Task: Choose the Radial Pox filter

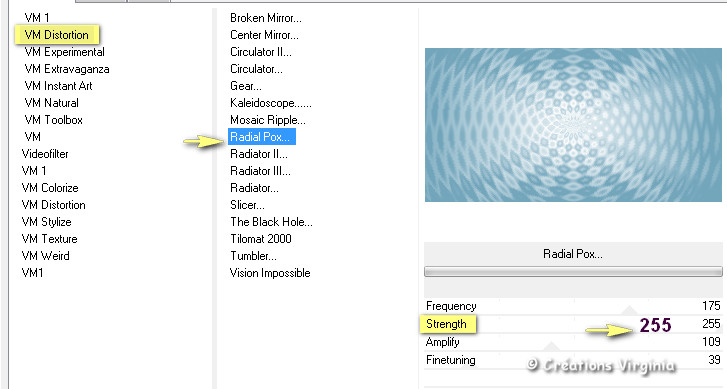Action: pos(261,137)
